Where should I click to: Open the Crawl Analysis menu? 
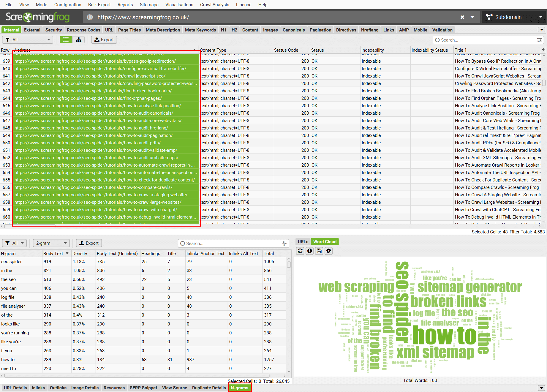click(x=214, y=4)
